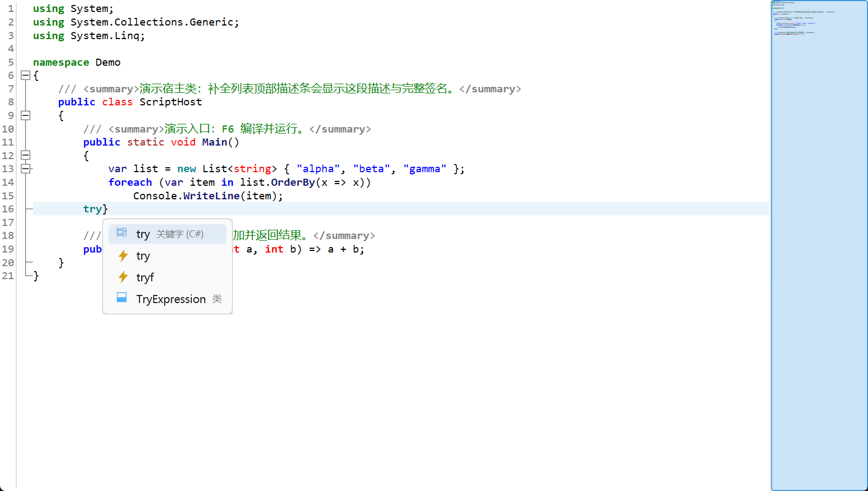Click line number 16 in the gutter
The width and height of the screenshot is (868, 491).
(8, 209)
